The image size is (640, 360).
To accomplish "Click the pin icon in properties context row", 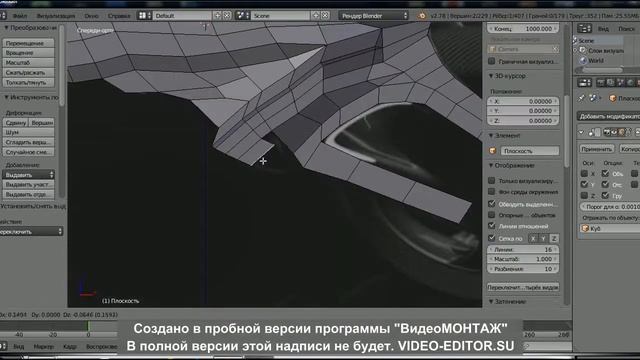I will coord(581,98).
